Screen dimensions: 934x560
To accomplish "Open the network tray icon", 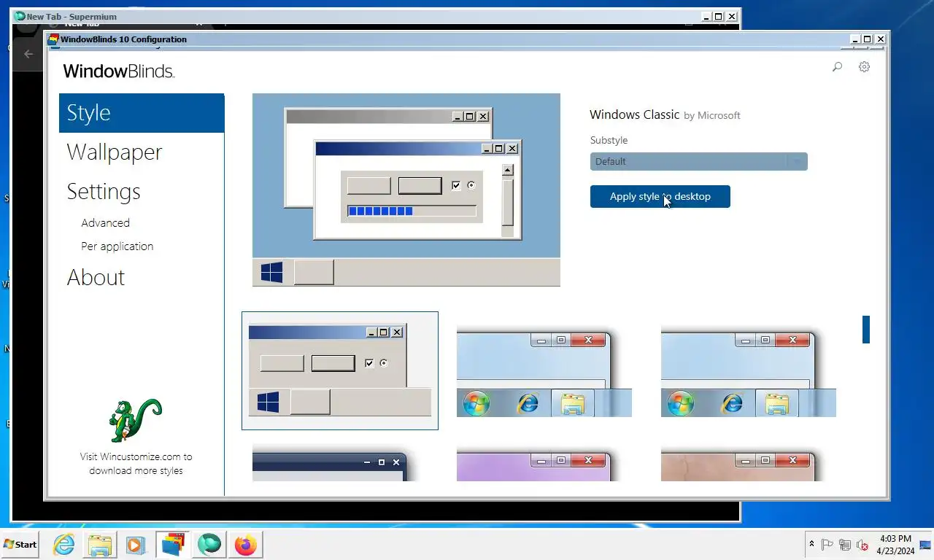I will [845, 545].
